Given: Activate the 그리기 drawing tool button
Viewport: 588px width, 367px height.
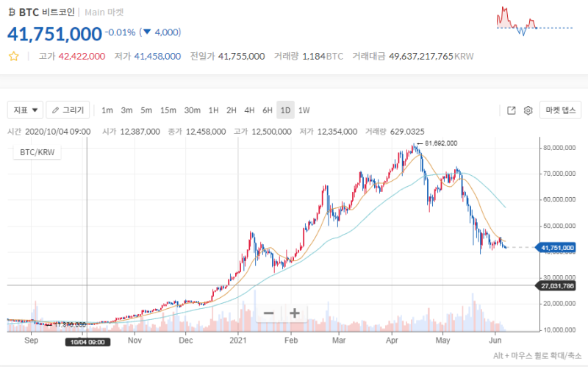Looking at the screenshot, I should [x=68, y=110].
